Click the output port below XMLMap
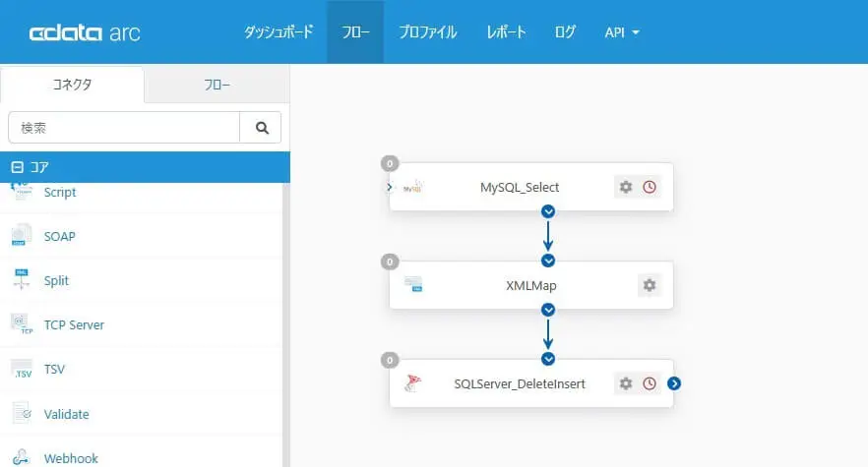 [x=548, y=310]
